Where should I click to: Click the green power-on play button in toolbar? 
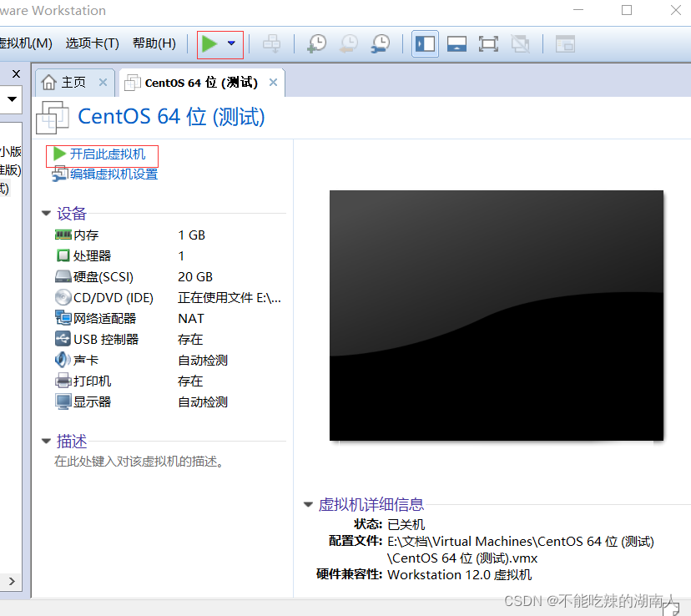point(209,43)
